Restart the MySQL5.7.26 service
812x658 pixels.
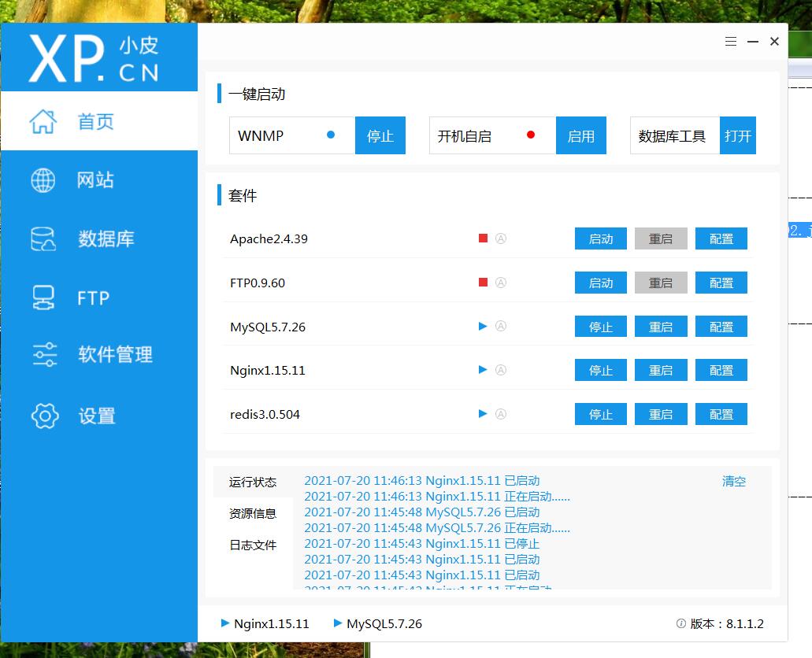[x=661, y=327]
